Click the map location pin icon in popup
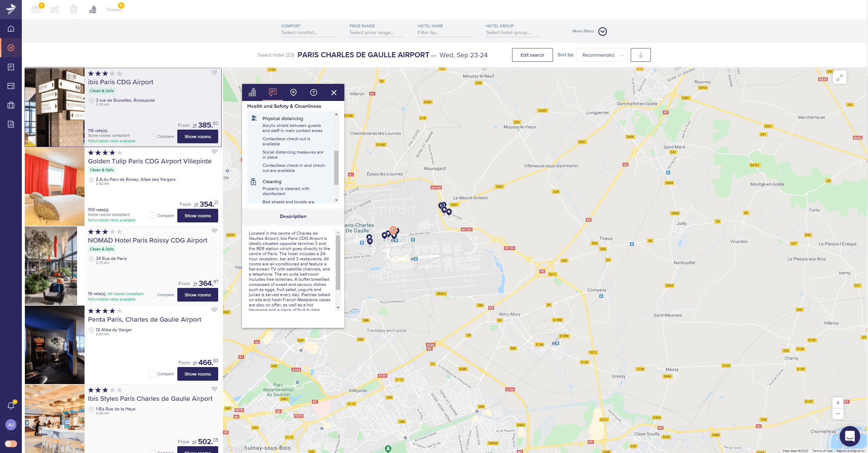868x453 pixels. (293, 92)
